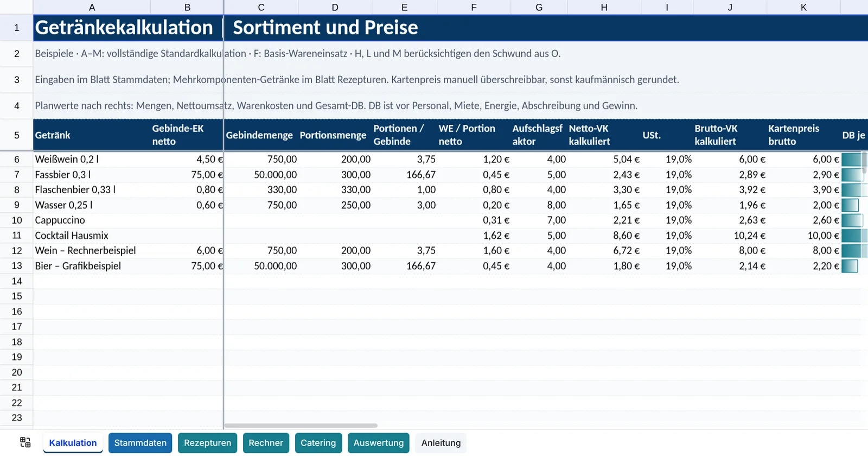Open the all-sheets list icon

[25, 442]
